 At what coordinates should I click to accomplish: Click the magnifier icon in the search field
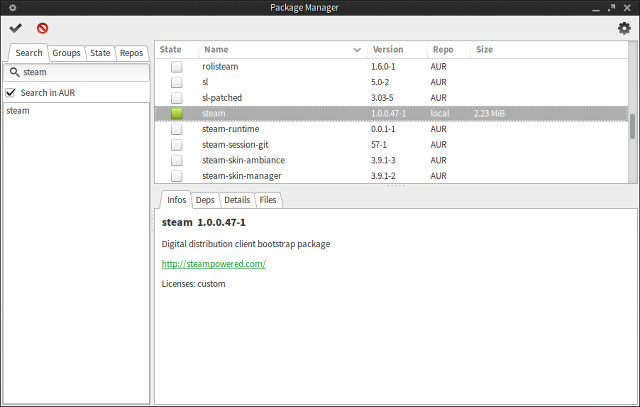pos(14,72)
